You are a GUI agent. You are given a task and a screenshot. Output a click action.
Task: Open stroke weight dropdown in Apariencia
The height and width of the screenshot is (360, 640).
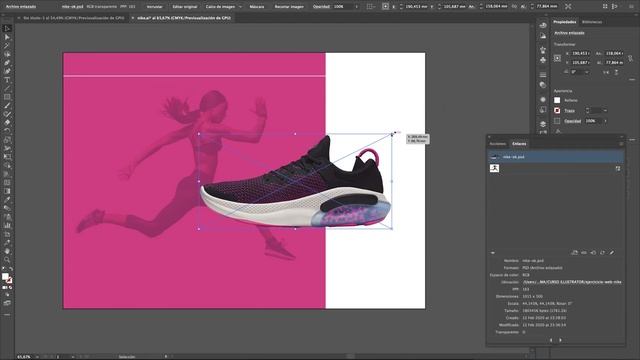[x=605, y=111]
